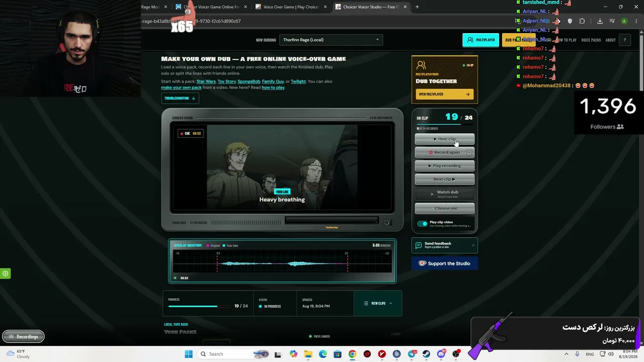Screen dimensions: 644x362
Task: Show hidden system tray icons
Action: tap(566, 354)
